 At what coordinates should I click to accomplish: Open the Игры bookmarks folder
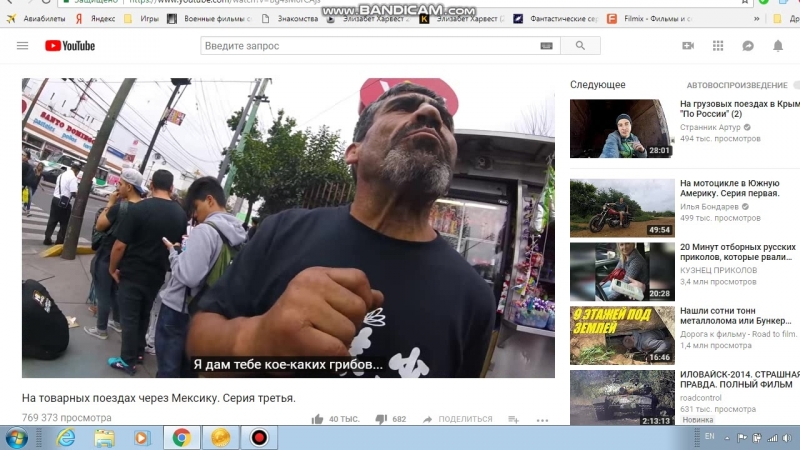pos(141,19)
